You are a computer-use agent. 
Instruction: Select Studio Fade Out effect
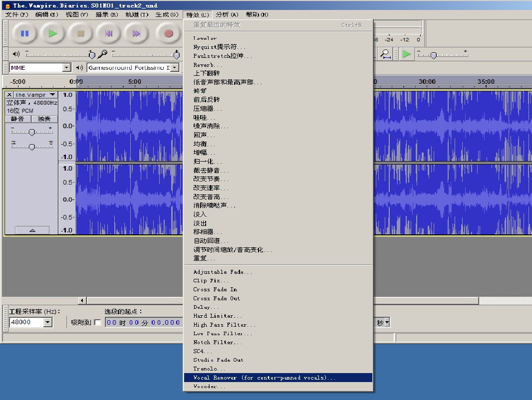278,360
